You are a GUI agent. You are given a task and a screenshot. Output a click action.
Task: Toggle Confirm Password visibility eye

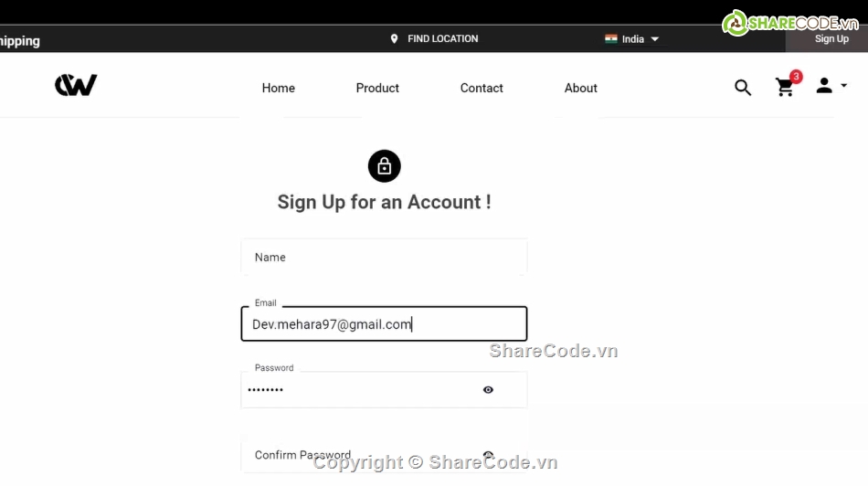coord(488,455)
